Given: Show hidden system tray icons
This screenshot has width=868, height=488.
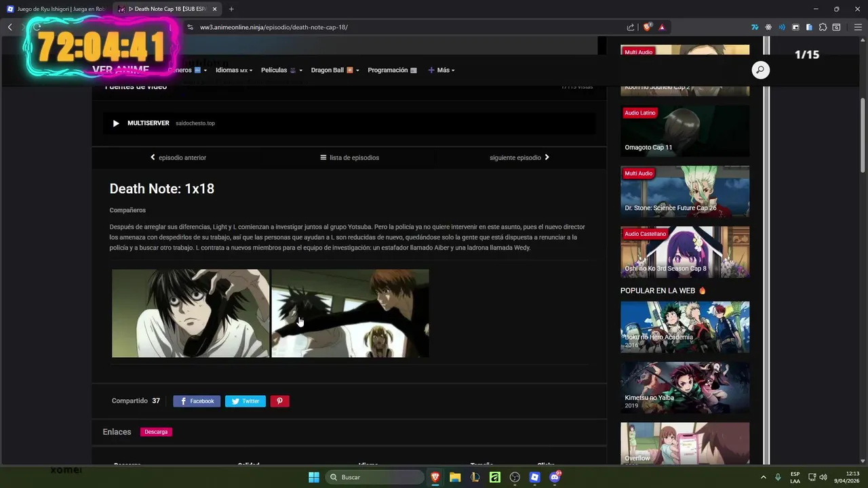Looking at the screenshot, I should 764,477.
